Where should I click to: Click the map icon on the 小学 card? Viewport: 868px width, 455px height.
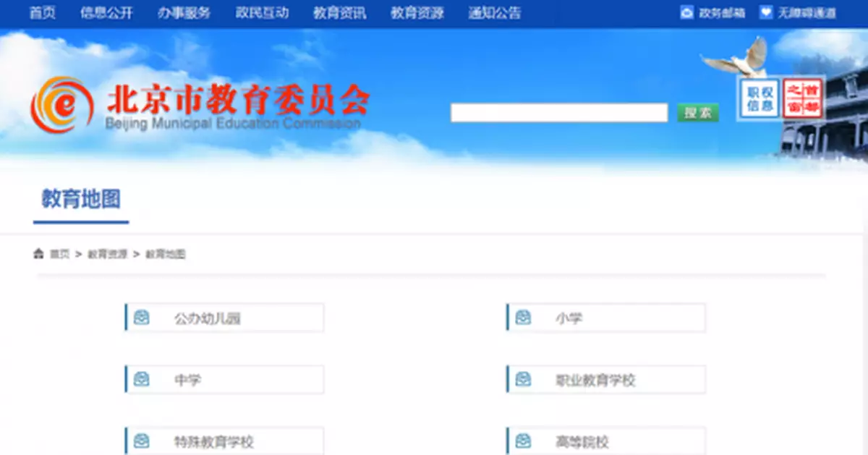coord(522,317)
